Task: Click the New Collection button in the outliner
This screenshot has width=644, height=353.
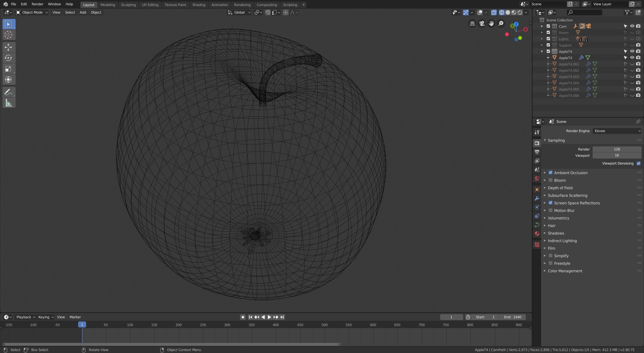Action: click(x=638, y=12)
